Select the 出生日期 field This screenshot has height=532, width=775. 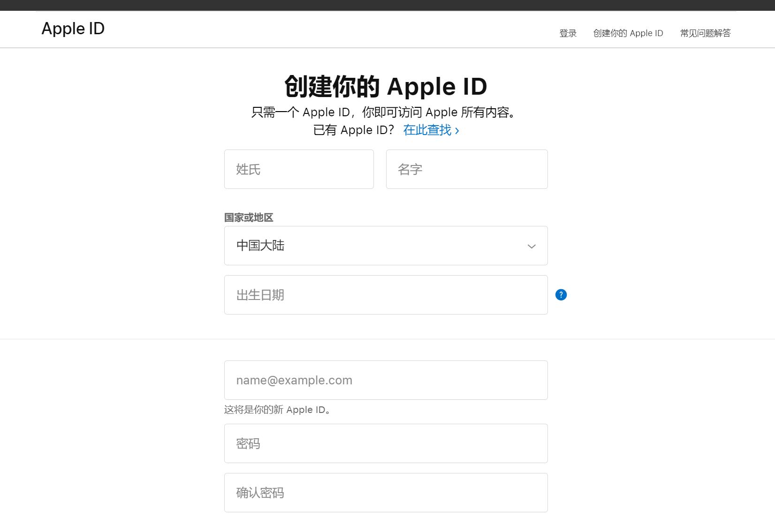[x=386, y=294]
